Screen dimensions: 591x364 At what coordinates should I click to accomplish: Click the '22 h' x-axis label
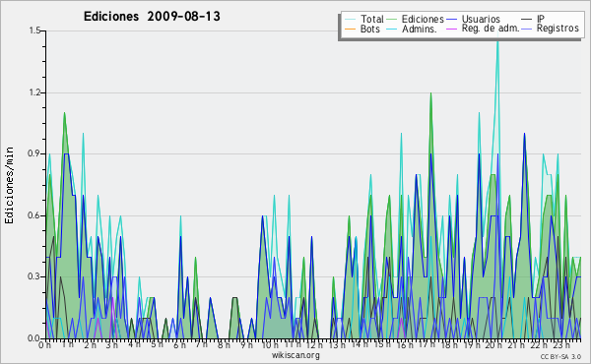coord(539,345)
